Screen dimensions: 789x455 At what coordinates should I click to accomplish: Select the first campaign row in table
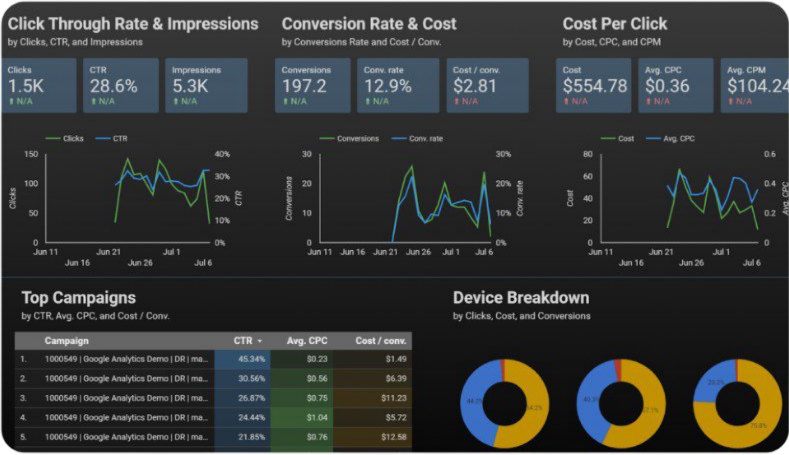[x=125, y=359]
